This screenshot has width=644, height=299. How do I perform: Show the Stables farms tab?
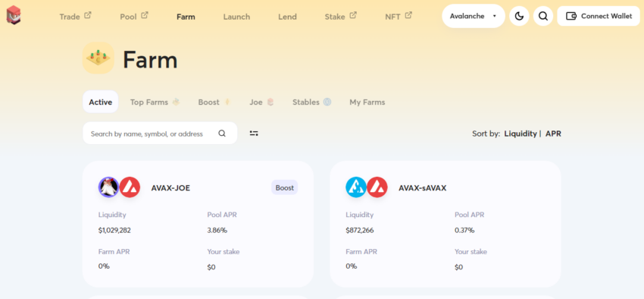pyautogui.click(x=311, y=102)
